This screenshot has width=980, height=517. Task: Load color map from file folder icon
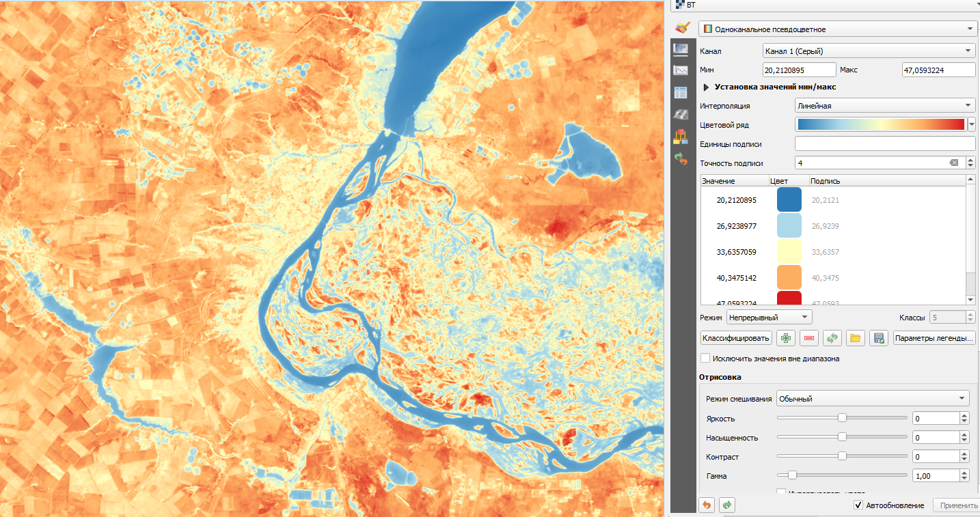(855, 338)
